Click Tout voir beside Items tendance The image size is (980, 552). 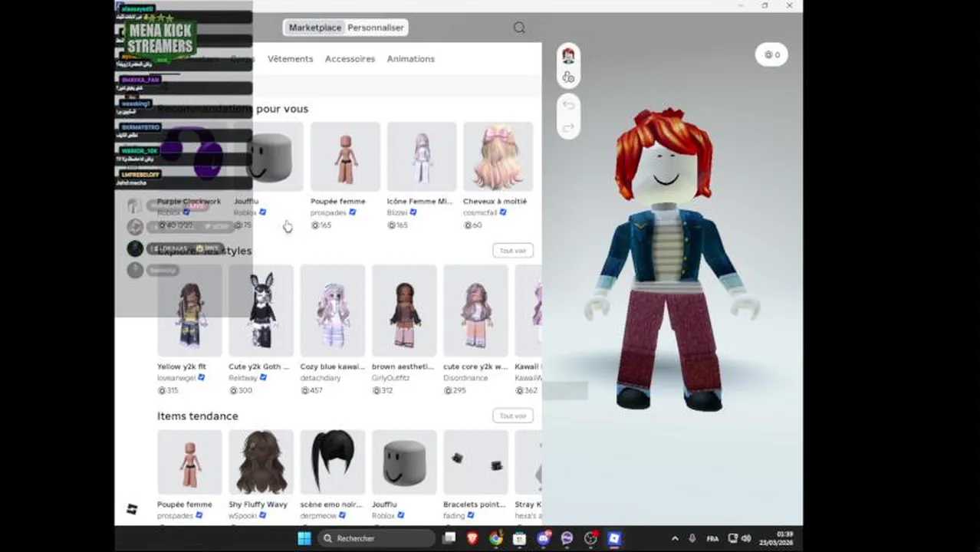click(513, 416)
